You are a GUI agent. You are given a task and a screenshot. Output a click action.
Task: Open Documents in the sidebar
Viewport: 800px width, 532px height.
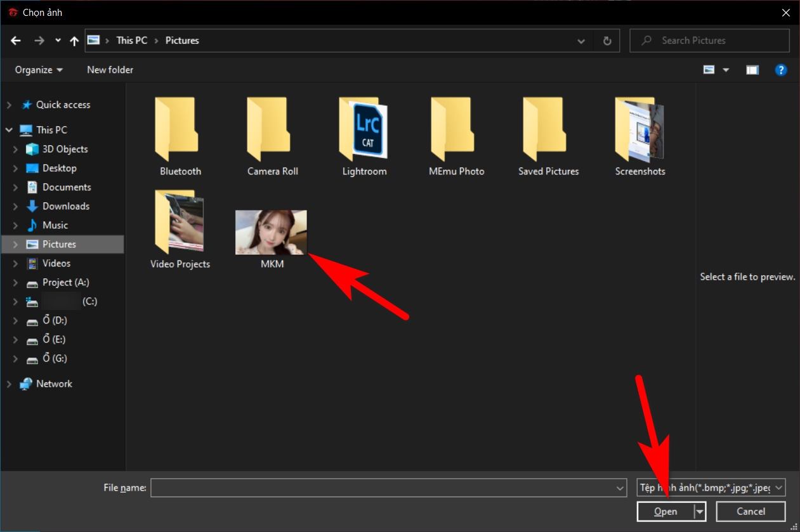[67, 187]
